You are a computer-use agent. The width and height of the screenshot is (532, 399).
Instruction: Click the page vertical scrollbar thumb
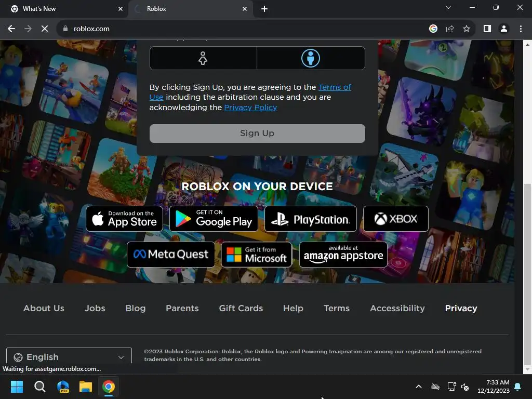coord(527,275)
